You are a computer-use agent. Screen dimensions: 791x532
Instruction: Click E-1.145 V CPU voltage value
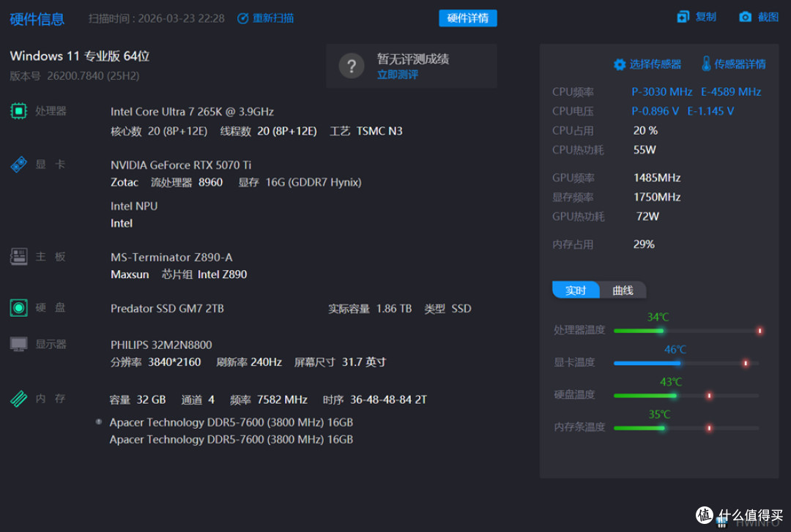(710, 111)
